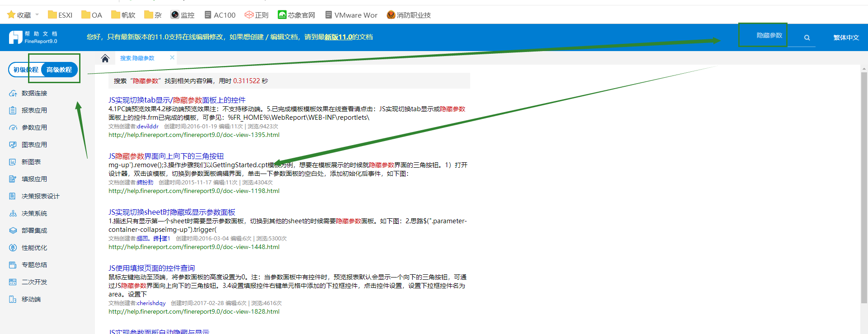Select the 填报应用 edit icon
Image resolution: width=868 pixels, height=334 pixels.
13,179
